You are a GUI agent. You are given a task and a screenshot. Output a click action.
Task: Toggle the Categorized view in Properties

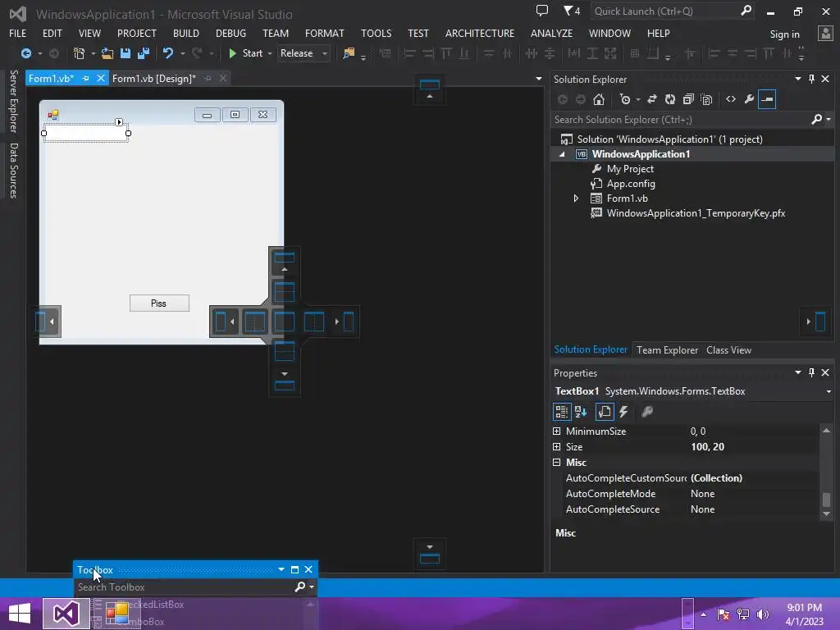(561, 412)
